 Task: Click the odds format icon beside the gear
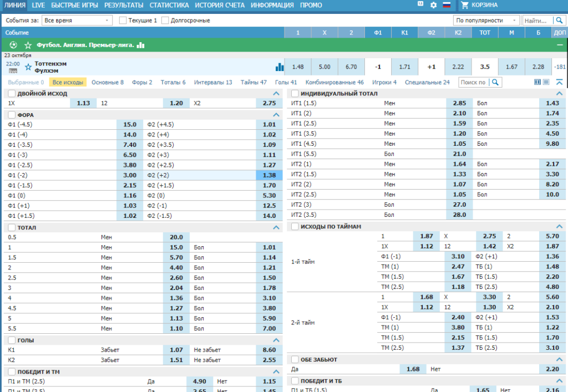click(420, 4)
